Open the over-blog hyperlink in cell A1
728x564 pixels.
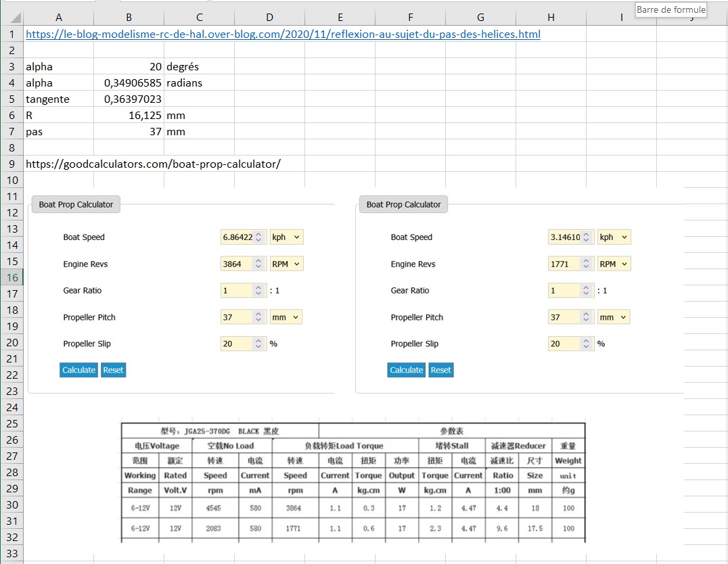[x=283, y=34]
